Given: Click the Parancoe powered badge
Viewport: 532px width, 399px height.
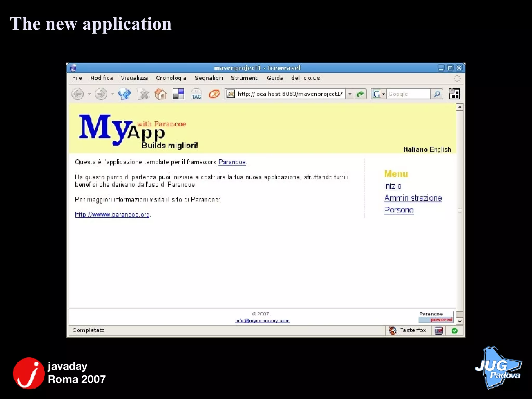Looking at the screenshot, I should (x=436, y=317).
